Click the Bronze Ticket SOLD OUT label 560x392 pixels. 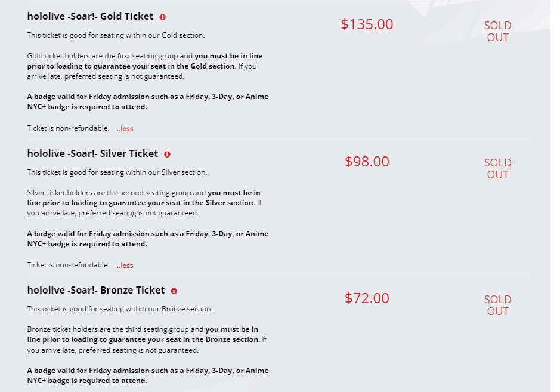click(497, 305)
